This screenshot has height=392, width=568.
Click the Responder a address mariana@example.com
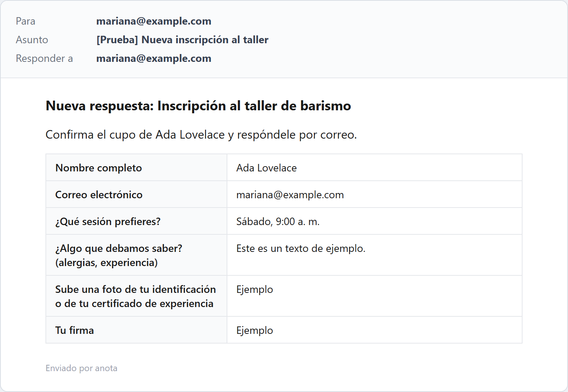154,59
